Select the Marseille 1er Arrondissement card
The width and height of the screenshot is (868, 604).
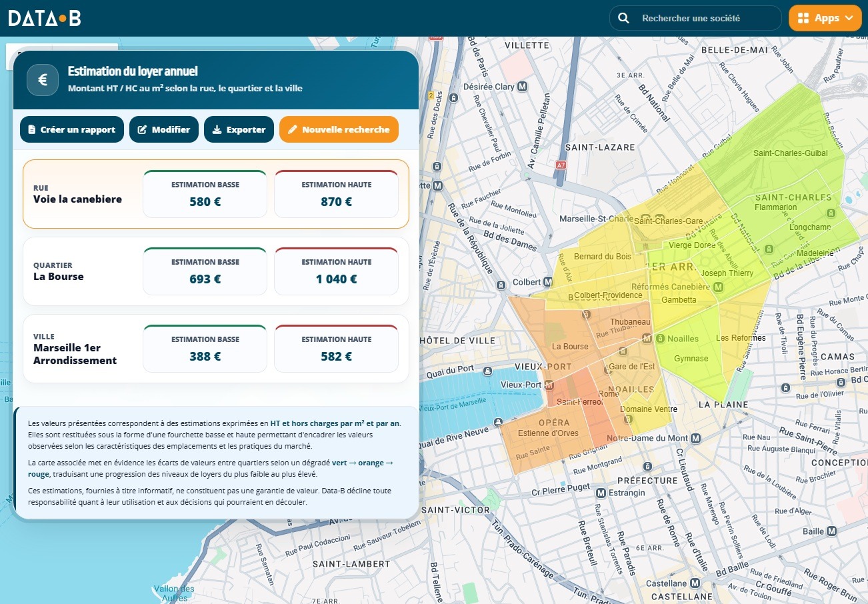[x=216, y=349]
